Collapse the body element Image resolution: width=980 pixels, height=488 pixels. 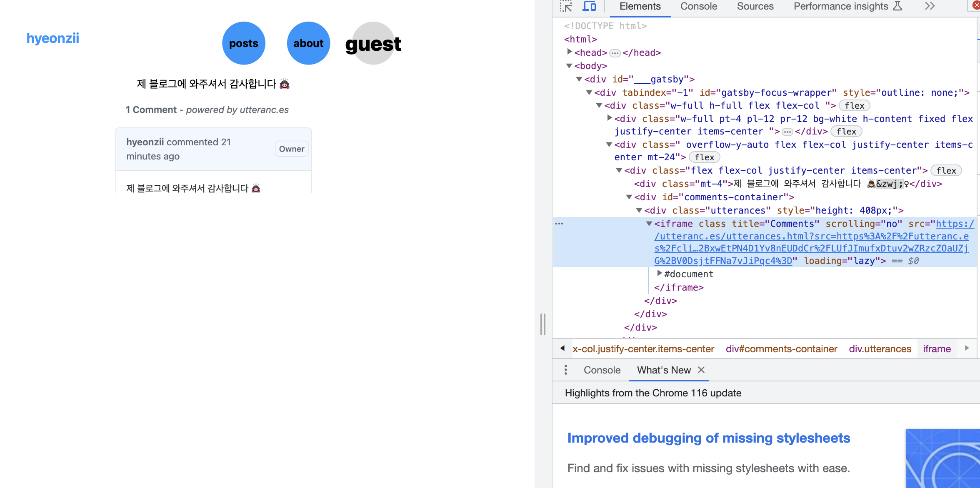click(x=569, y=66)
